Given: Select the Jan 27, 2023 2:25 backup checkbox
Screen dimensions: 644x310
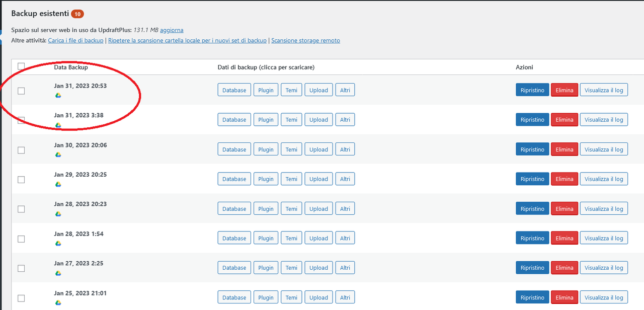Looking at the screenshot, I should pos(21,268).
